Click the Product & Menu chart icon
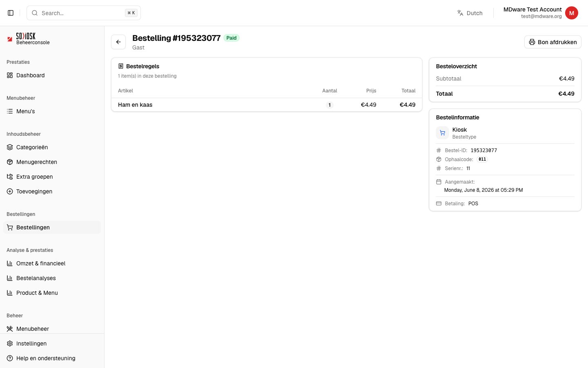This screenshot has width=588, height=368. [10, 293]
